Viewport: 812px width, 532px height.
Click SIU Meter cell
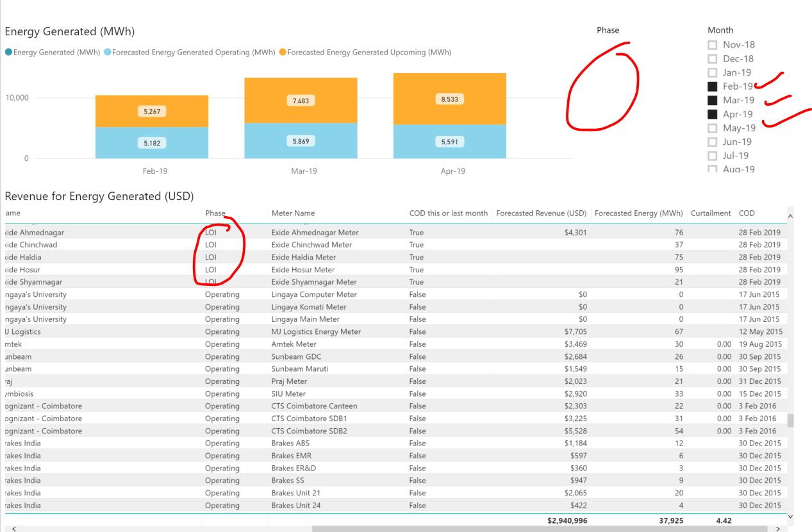click(x=288, y=394)
